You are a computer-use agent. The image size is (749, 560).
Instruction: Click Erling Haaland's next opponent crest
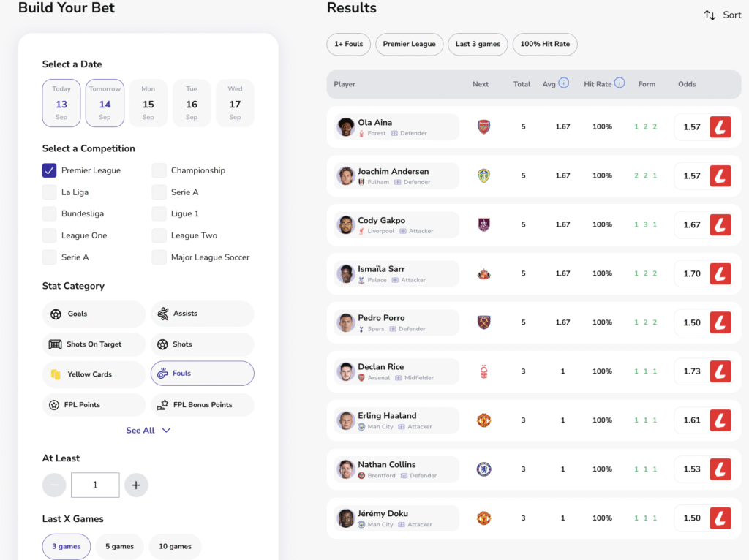[483, 420]
